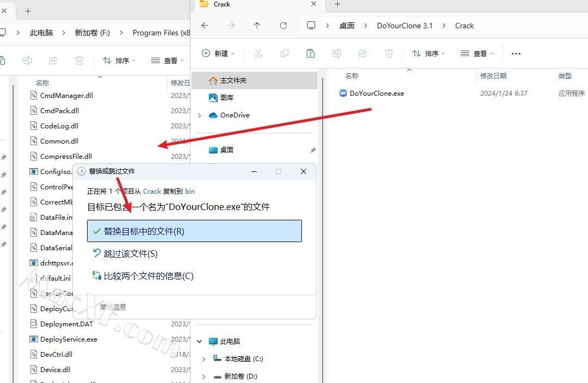Click 桌面 in the Crack address bar

[x=347, y=26]
